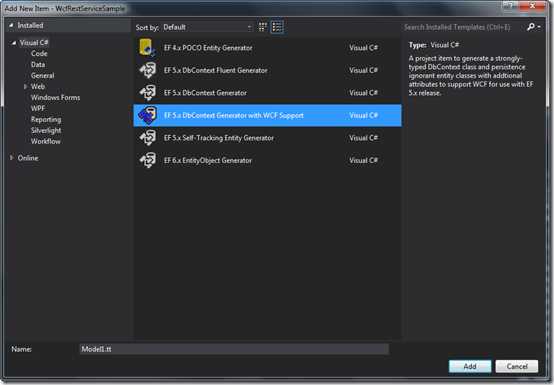Select the Silverlight category

tap(46, 130)
